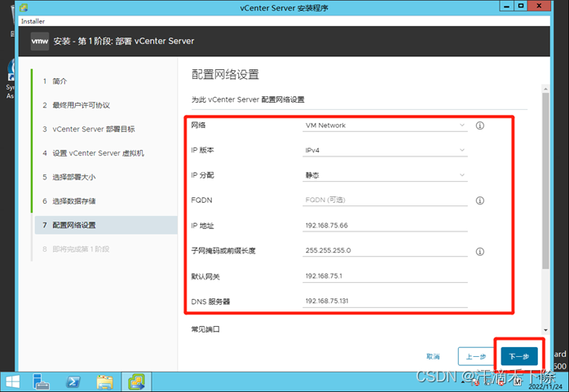Open the Installer menu

(x=33, y=21)
